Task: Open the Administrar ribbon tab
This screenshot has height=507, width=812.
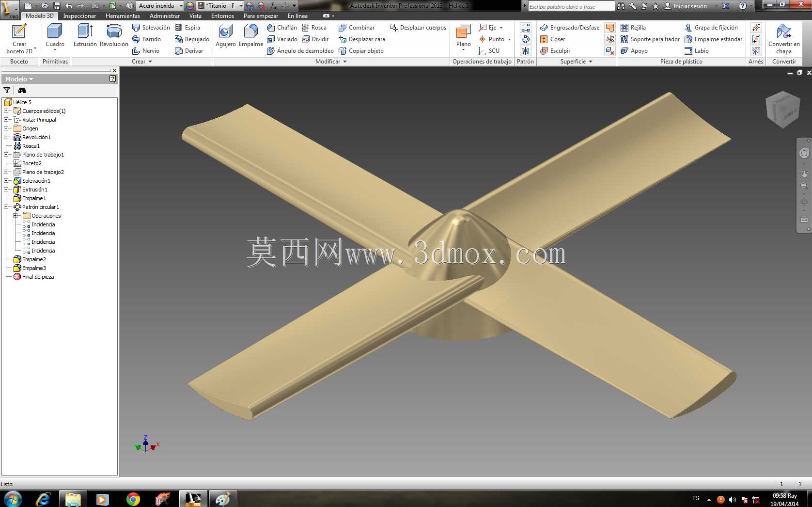Action: (165, 16)
